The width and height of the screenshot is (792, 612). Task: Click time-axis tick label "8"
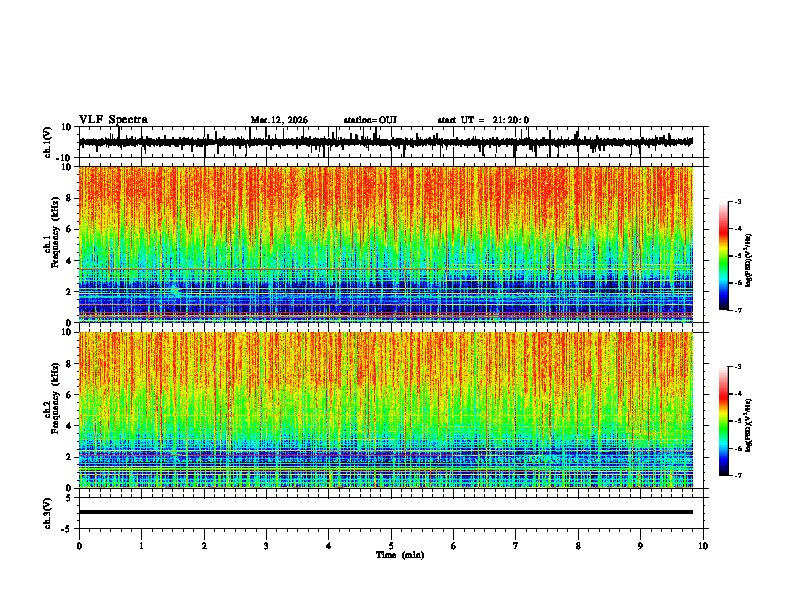pos(578,546)
